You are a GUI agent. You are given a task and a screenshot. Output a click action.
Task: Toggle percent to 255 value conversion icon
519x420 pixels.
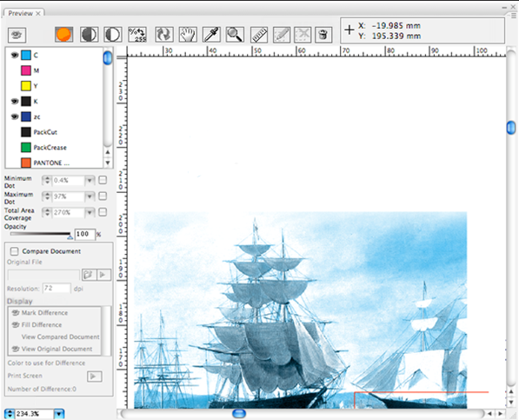tap(137, 35)
